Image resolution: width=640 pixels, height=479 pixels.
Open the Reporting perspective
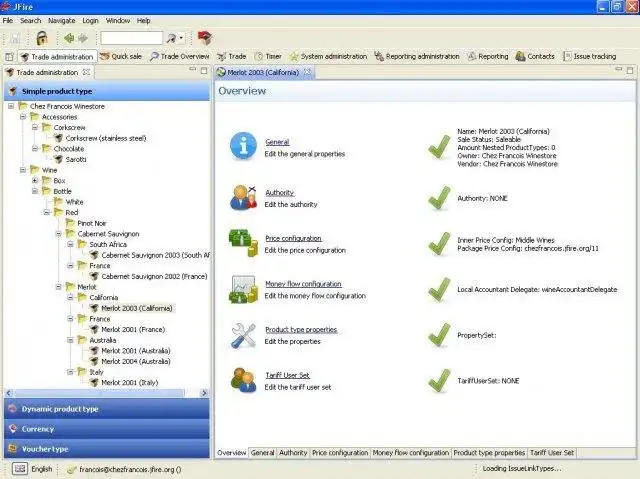(x=488, y=57)
